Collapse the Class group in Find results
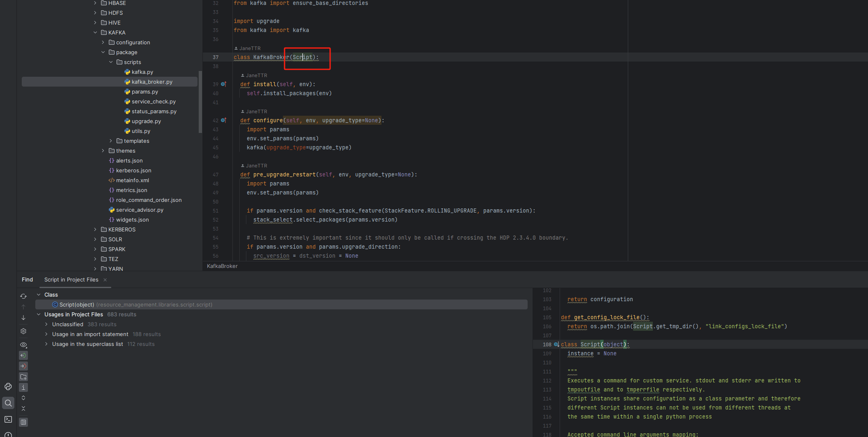The image size is (868, 437). click(x=39, y=295)
